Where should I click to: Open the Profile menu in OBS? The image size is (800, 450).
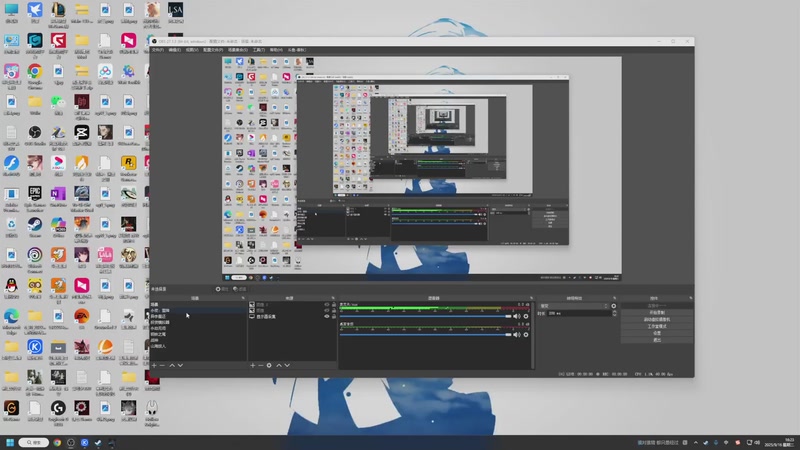coord(213,50)
